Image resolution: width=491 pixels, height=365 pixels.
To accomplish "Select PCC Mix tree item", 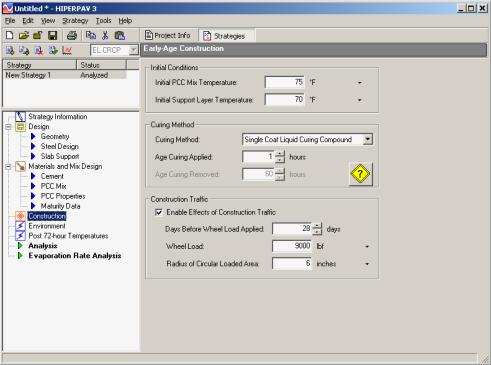I will pyautogui.click(x=54, y=186).
